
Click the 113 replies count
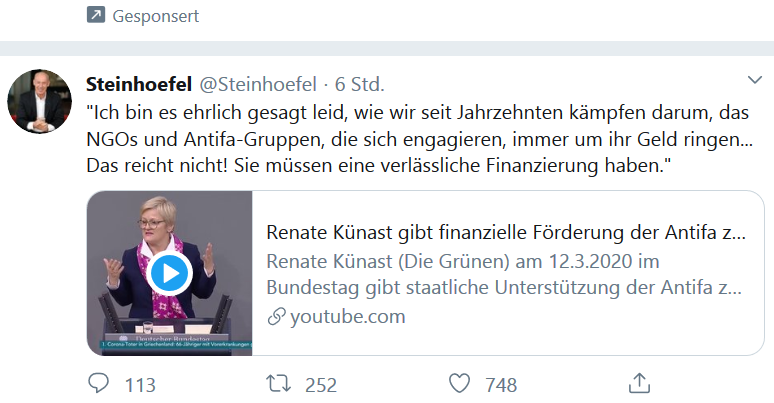140,385
